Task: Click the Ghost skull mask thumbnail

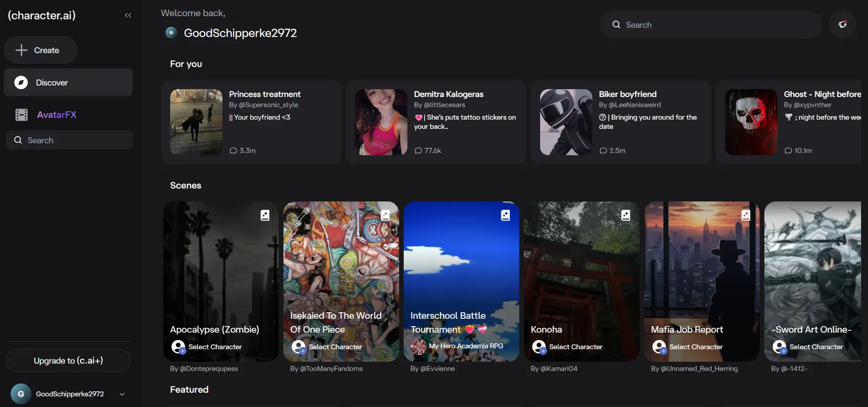Action: [751, 122]
